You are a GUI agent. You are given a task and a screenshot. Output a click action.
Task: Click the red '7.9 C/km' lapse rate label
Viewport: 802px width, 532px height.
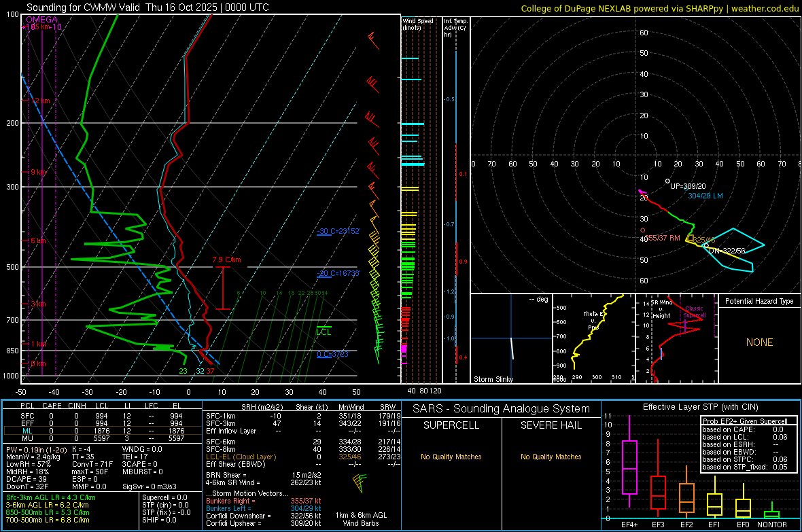click(x=226, y=260)
